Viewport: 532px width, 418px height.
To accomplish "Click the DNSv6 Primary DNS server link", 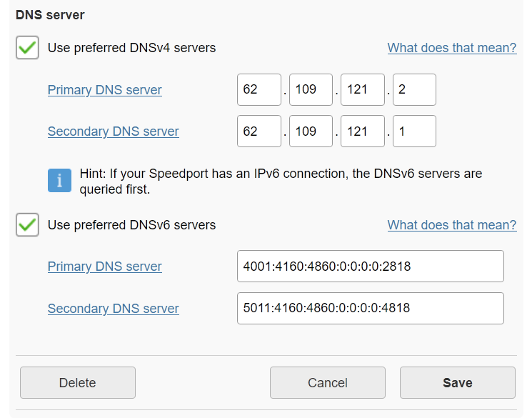I will pyautogui.click(x=104, y=267).
